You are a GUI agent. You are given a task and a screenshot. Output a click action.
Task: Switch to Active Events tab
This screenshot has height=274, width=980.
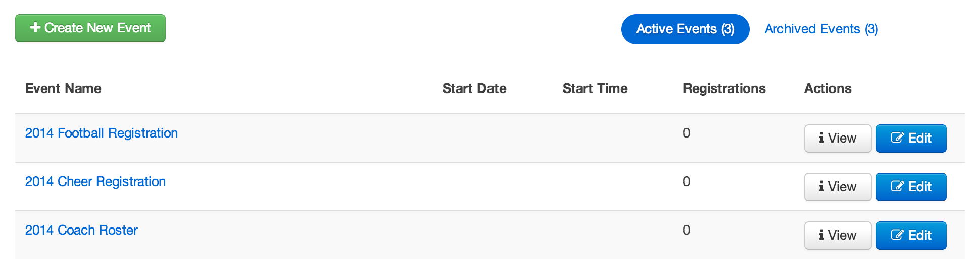point(685,29)
